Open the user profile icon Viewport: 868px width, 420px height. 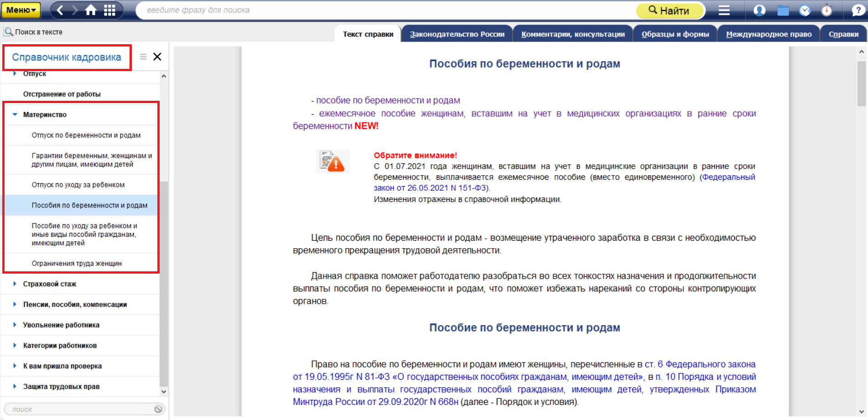(x=759, y=10)
